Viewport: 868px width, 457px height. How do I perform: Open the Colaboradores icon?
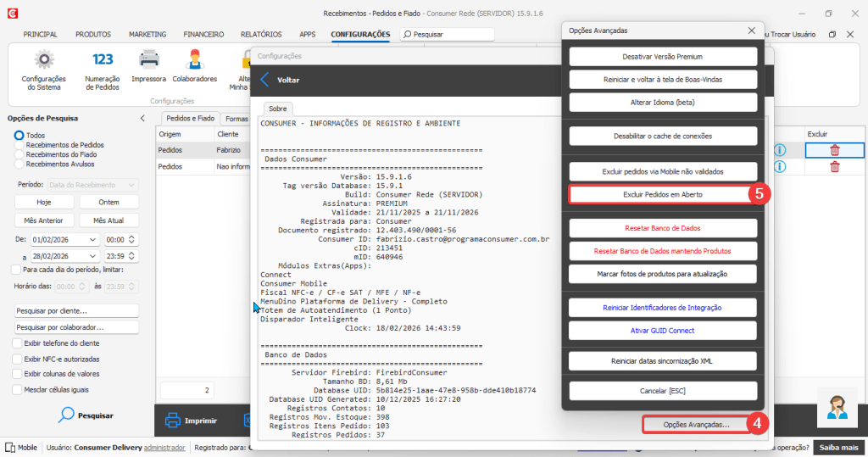pyautogui.click(x=194, y=59)
